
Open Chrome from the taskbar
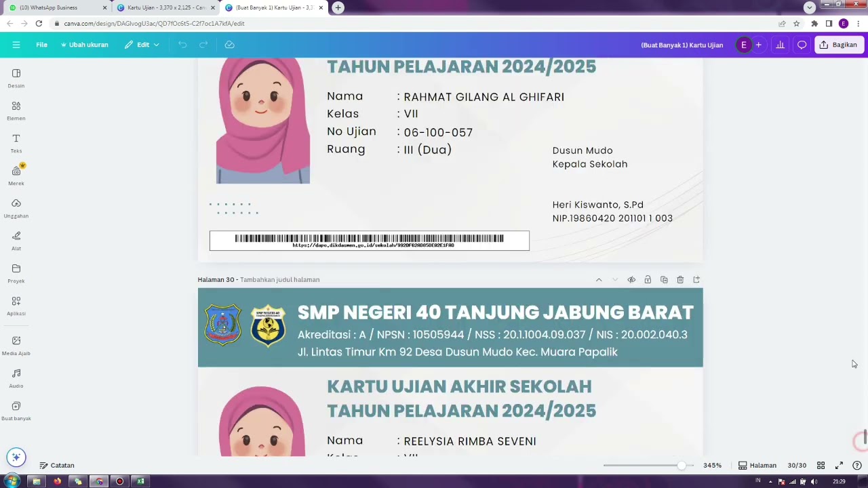pyautogui.click(x=99, y=481)
